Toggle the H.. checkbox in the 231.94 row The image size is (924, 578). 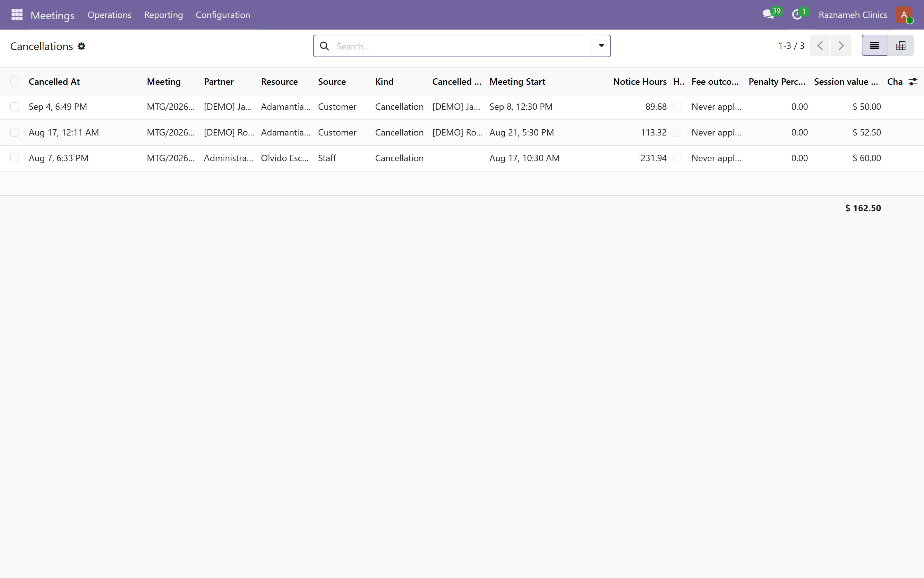coord(678,158)
